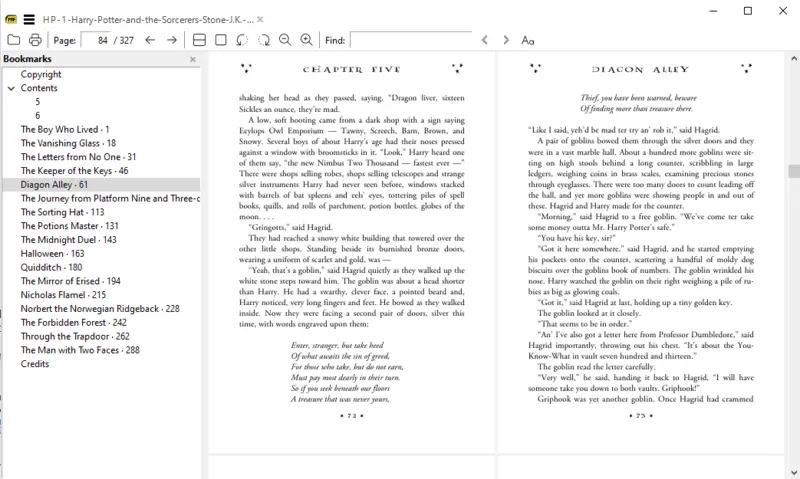Image resolution: width=800 pixels, height=479 pixels.
Task: Select the HP-1 Harry Potter document tab
Action: (x=148, y=19)
